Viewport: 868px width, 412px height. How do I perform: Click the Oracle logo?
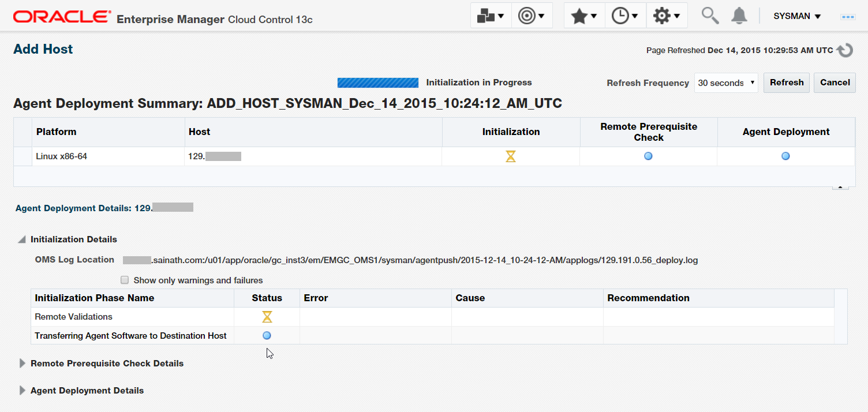coord(62,17)
